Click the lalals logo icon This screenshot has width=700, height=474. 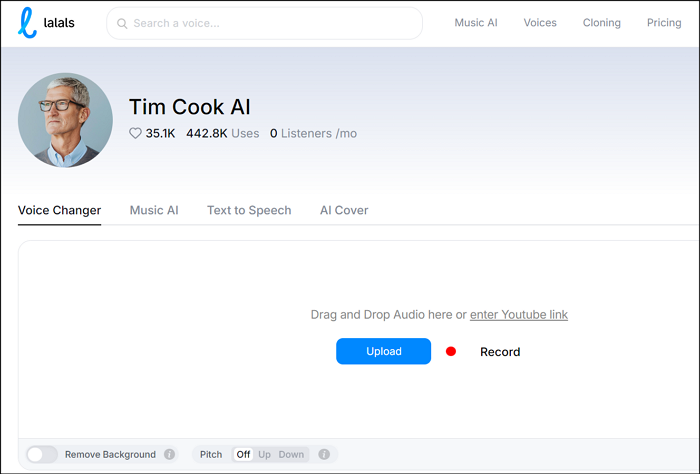[27, 23]
